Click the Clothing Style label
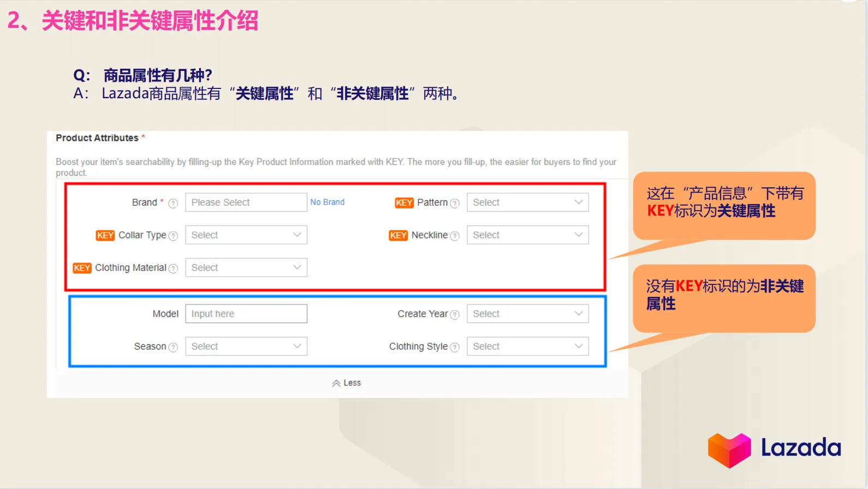 point(418,347)
